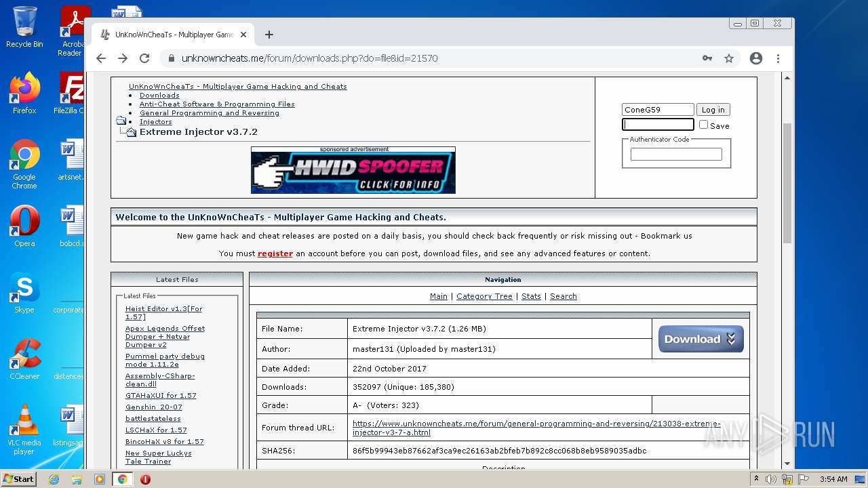Open a new tab with the plus button
The width and height of the screenshot is (868, 488).
(x=269, y=35)
